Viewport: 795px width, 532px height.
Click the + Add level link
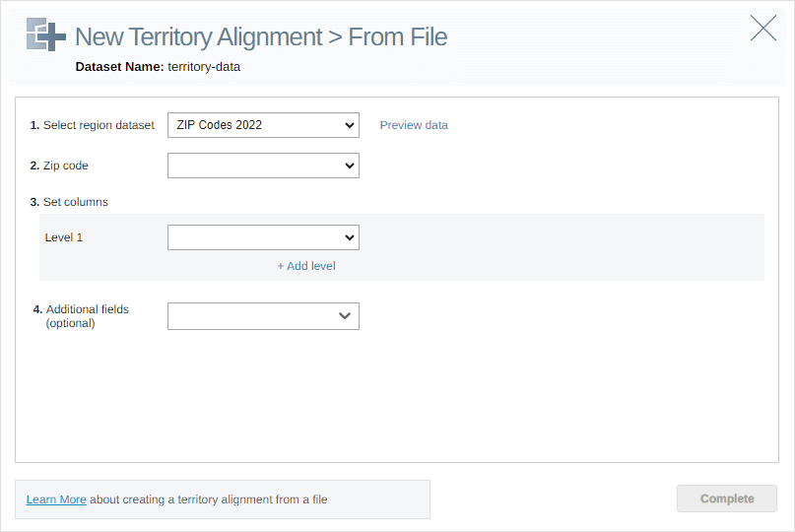306,266
